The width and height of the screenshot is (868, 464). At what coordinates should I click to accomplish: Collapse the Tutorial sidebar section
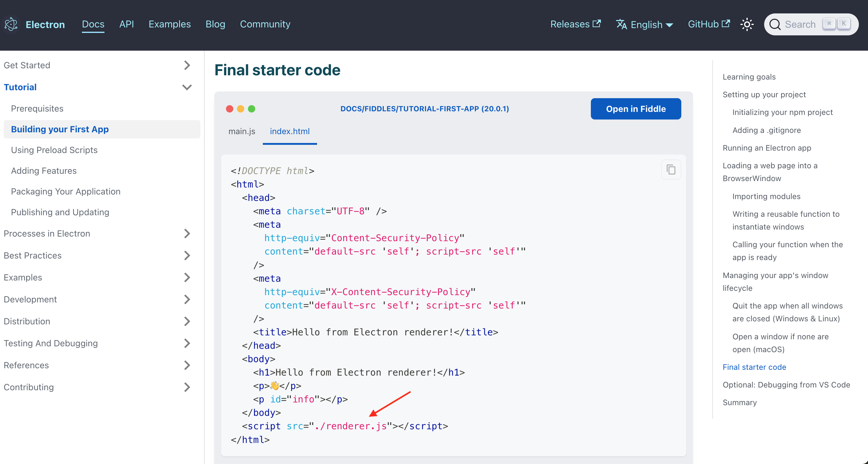[x=187, y=87]
